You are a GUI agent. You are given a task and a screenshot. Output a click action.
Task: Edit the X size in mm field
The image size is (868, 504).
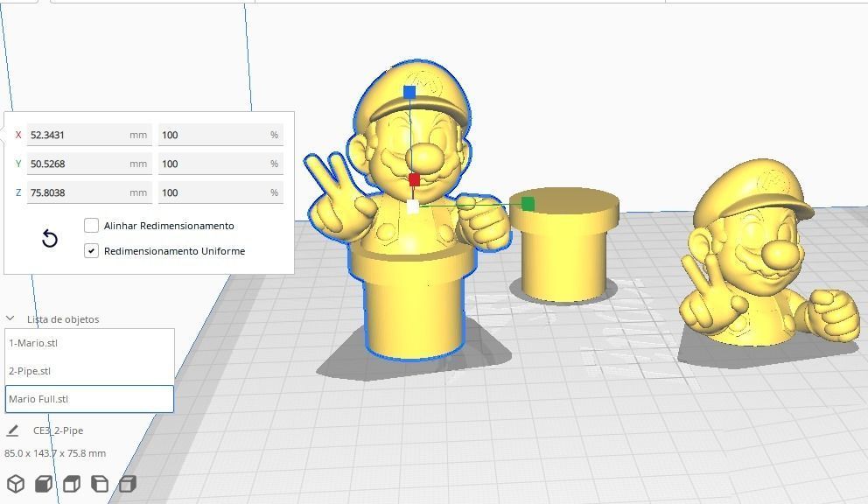coord(89,135)
